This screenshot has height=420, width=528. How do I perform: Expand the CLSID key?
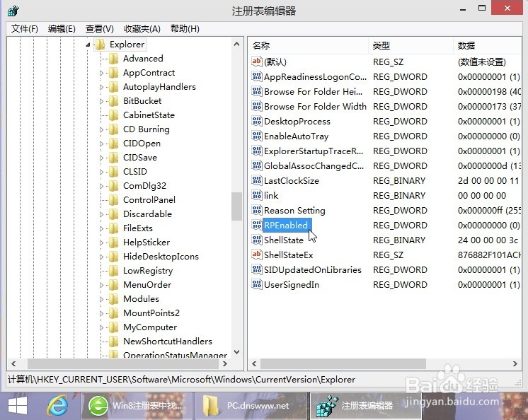(101, 172)
